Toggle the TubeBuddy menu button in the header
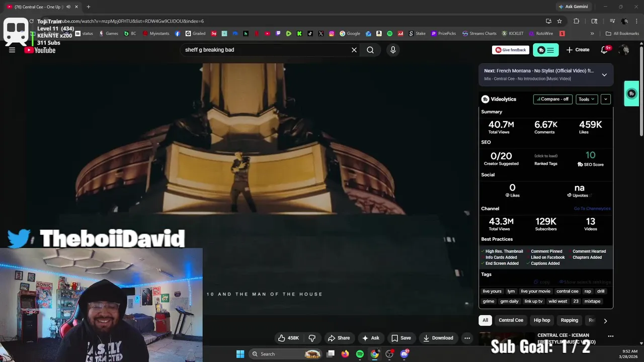644x362 pixels. pyautogui.click(x=545, y=50)
